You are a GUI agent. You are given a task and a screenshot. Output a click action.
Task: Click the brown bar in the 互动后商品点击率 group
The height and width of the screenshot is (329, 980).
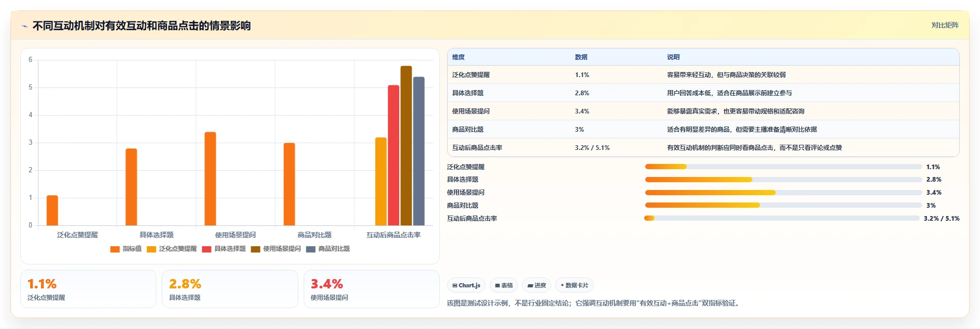coord(406,146)
